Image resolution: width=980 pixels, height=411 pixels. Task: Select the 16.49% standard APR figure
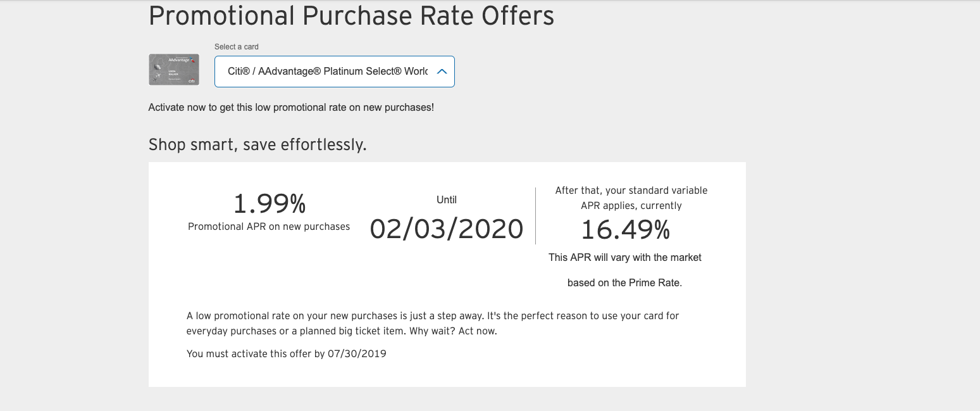coord(625,231)
